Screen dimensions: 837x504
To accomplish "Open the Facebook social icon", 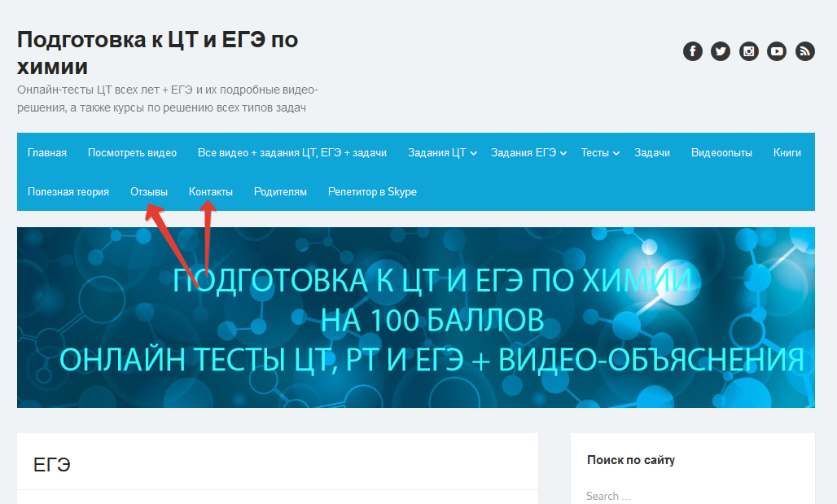I will tap(692, 51).
